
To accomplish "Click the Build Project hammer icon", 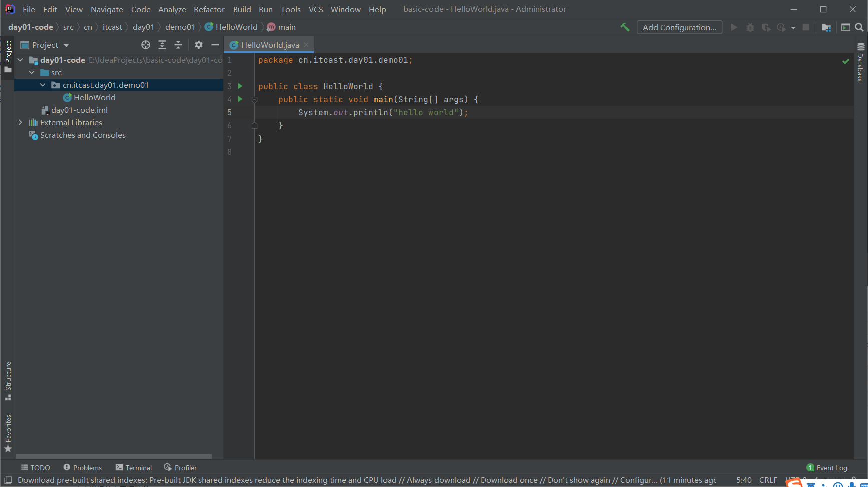I will tap(625, 27).
